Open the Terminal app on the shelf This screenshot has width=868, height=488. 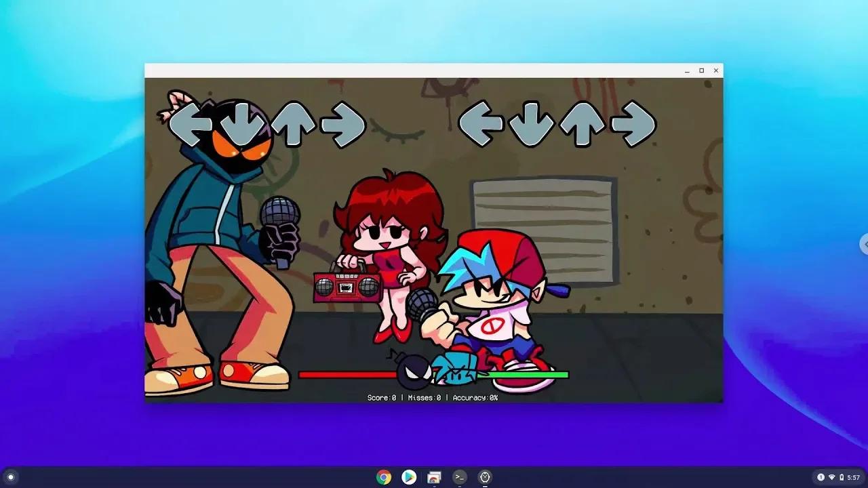point(460,478)
